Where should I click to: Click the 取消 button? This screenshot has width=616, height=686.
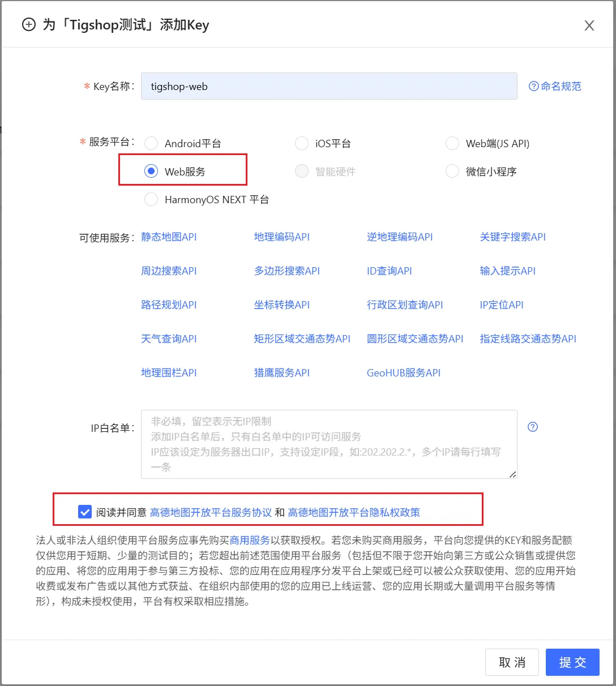tap(512, 662)
